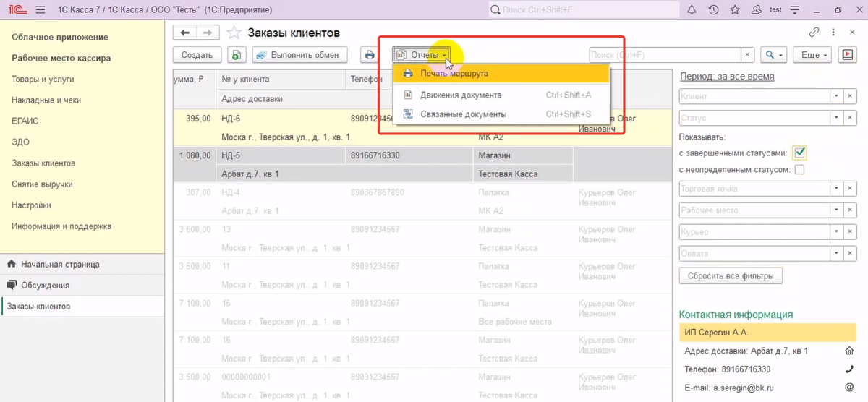Open Снятие выручки section

[x=42, y=184]
